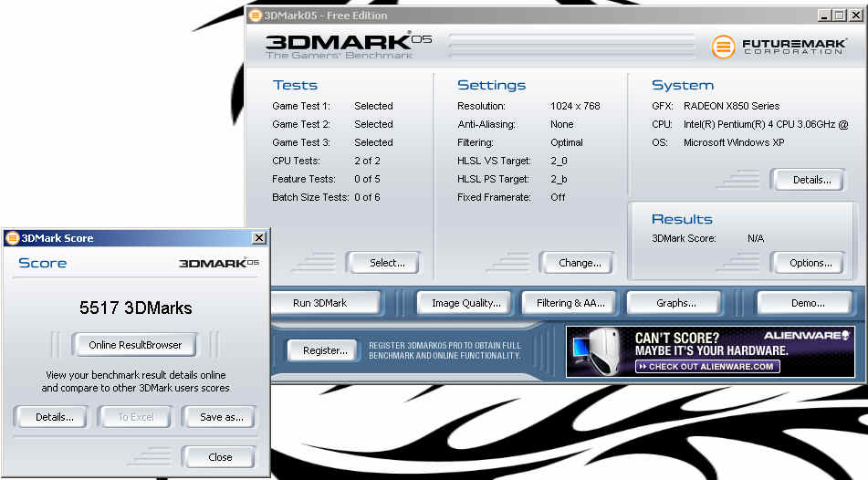Click the OS value Microsoft Windows XP
Viewport: 868px width, 480px height.
coord(734,142)
